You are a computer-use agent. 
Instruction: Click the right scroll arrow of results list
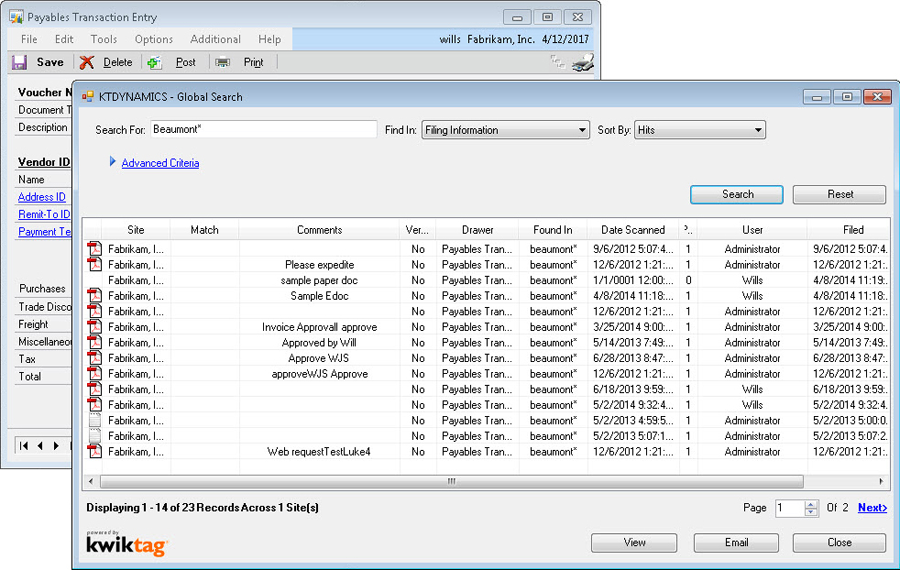click(881, 481)
